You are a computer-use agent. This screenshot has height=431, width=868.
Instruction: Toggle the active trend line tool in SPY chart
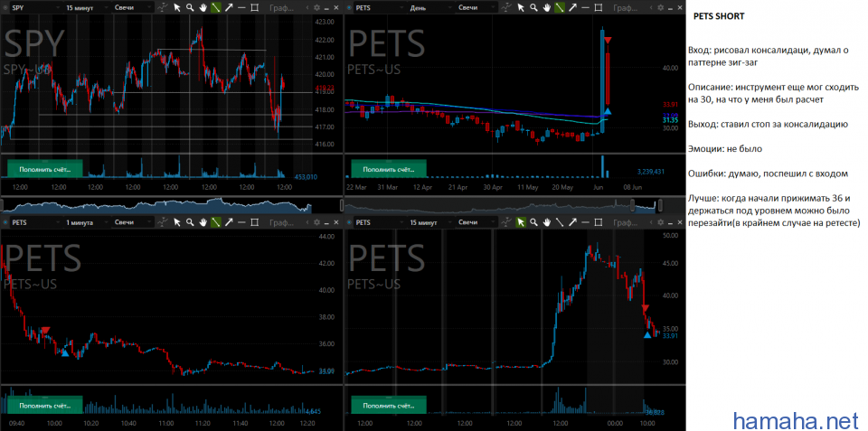pos(216,8)
